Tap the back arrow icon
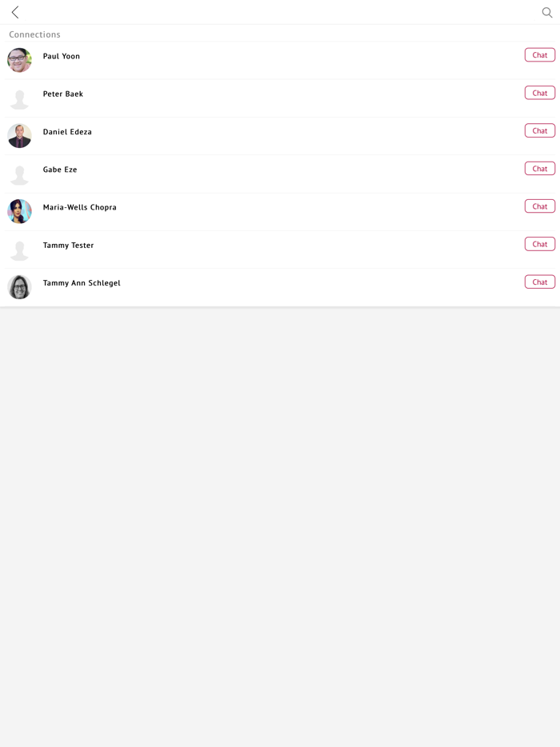This screenshot has height=747, width=560. (x=15, y=12)
